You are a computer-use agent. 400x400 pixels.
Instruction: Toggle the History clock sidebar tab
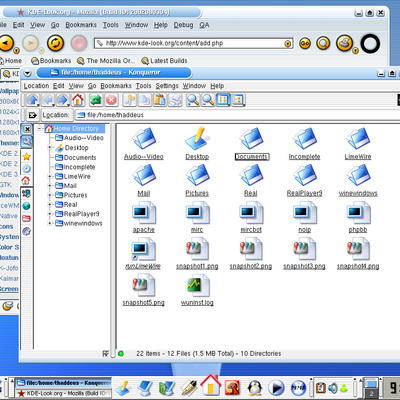click(27, 169)
